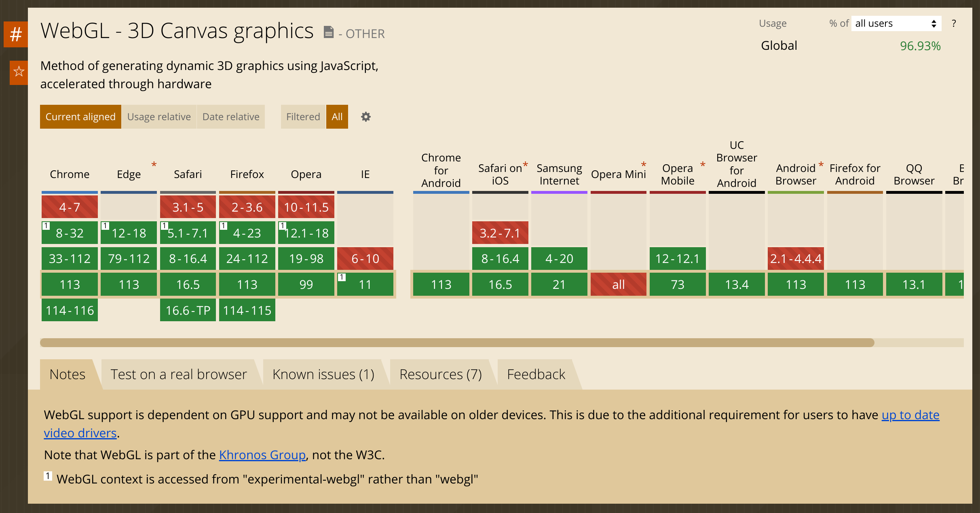Click Safari 3.1-5 cell
The height and width of the screenshot is (513, 980).
(x=188, y=207)
